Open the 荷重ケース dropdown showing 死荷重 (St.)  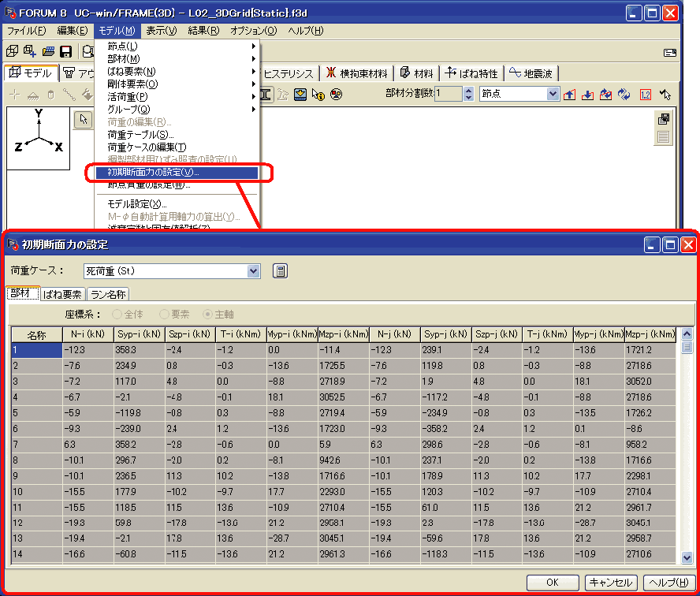click(x=172, y=271)
